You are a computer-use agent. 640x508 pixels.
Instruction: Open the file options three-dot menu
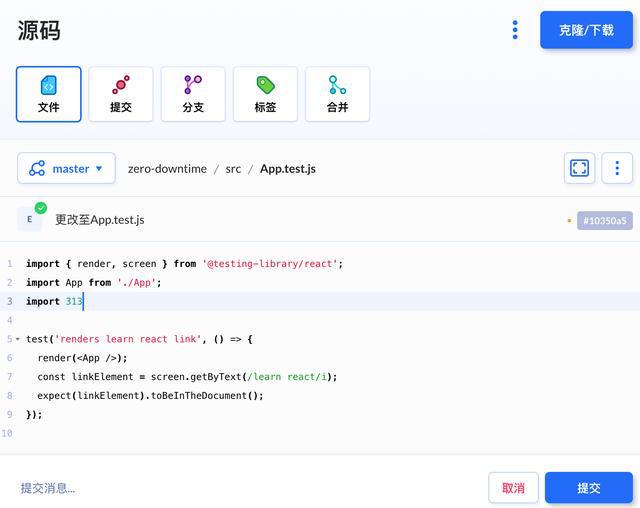(617, 168)
